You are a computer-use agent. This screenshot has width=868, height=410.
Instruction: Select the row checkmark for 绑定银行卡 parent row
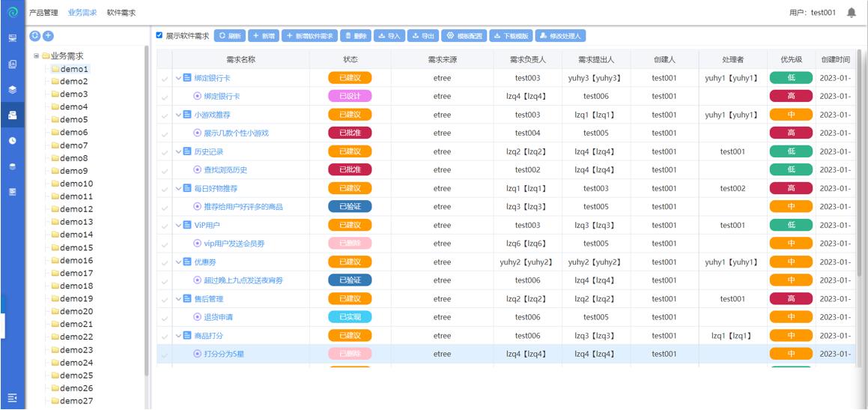[165, 78]
